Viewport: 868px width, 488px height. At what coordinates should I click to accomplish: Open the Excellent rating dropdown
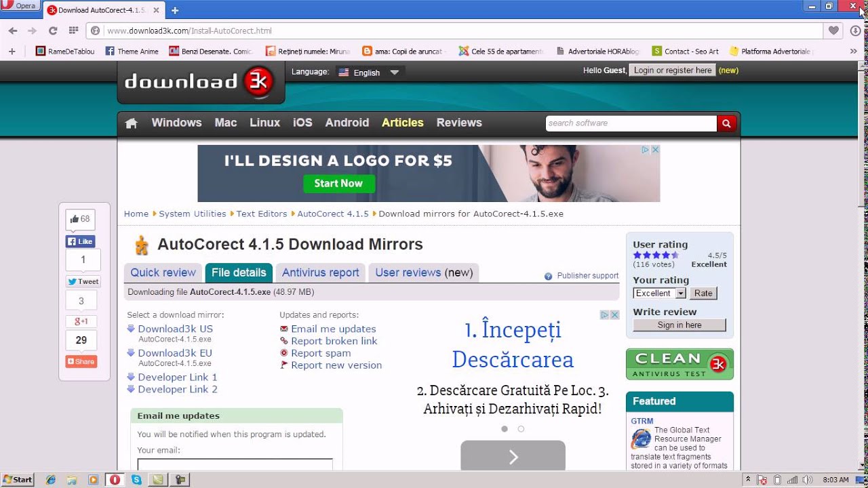[x=660, y=293]
